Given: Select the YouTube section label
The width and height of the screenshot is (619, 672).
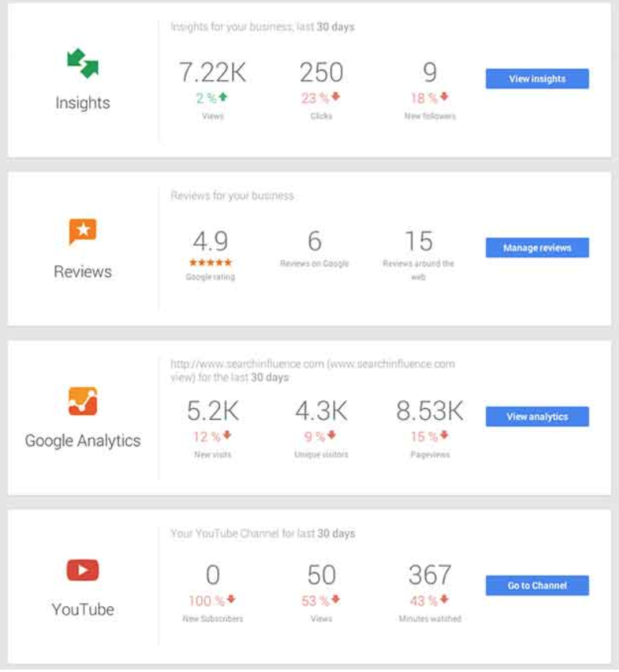Looking at the screenshot, I should tap(83, 609).
